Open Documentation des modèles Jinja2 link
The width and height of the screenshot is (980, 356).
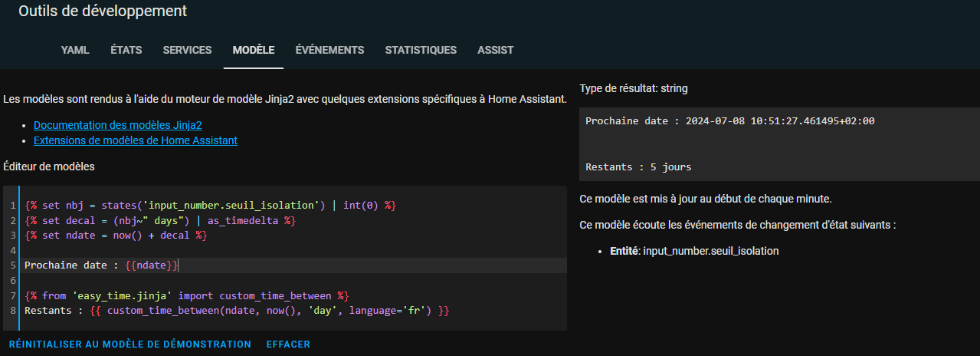pyautogui.click(x=118, y=124)
